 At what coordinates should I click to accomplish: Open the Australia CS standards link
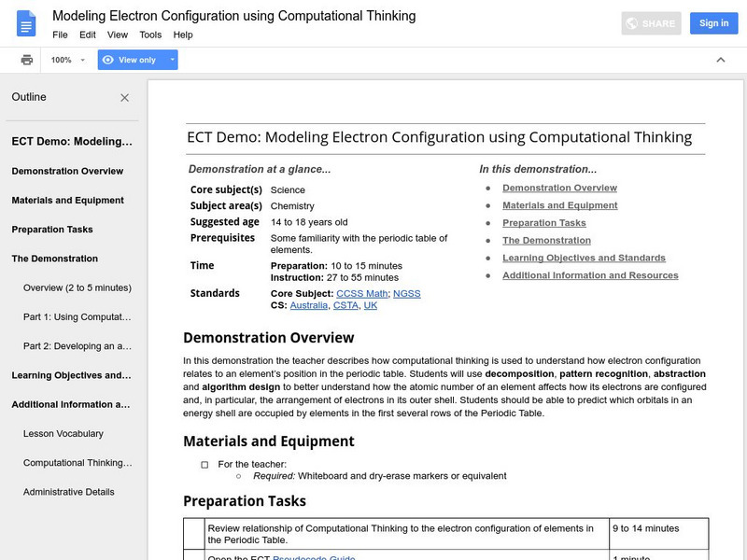point(309,305)
